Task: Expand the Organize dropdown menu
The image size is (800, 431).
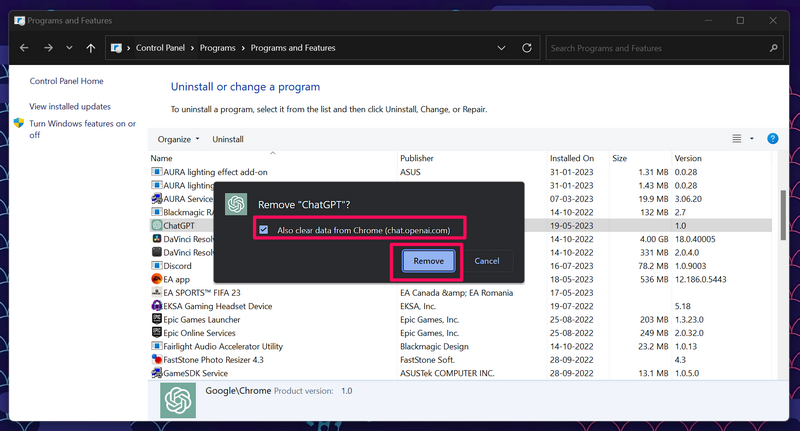Action: [x=179, y=139]
